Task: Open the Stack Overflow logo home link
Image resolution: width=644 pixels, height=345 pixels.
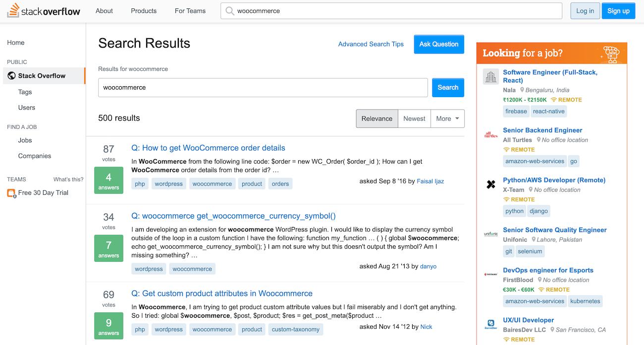Action: [44, 10]
